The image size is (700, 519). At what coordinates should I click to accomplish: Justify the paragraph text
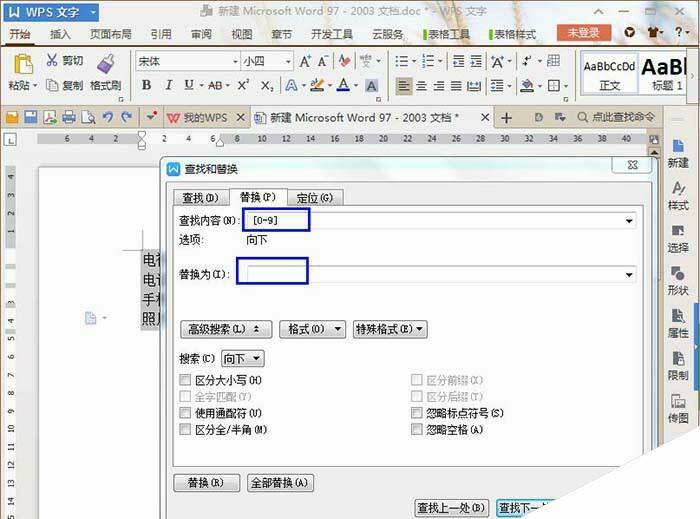pos(456,85)
